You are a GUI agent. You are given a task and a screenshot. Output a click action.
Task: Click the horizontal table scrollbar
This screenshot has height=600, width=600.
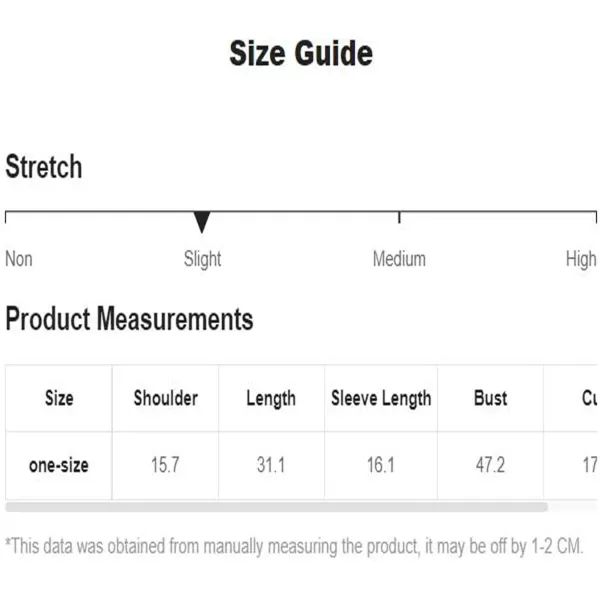click(277, 507)
